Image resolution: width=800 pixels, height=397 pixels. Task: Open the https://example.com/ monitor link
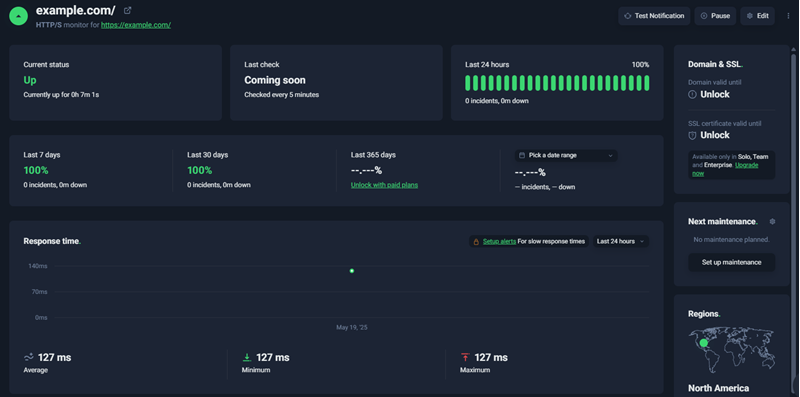click(136, 24)
